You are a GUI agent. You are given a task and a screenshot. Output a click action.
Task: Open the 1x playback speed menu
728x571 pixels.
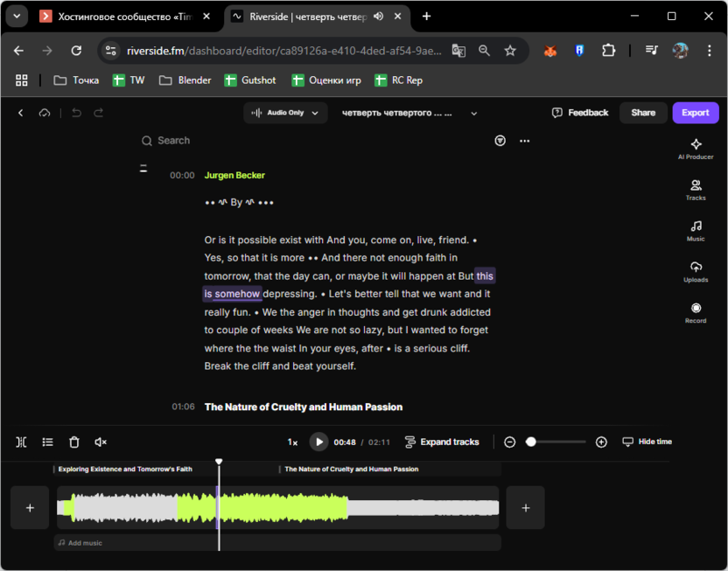(292, 442)
